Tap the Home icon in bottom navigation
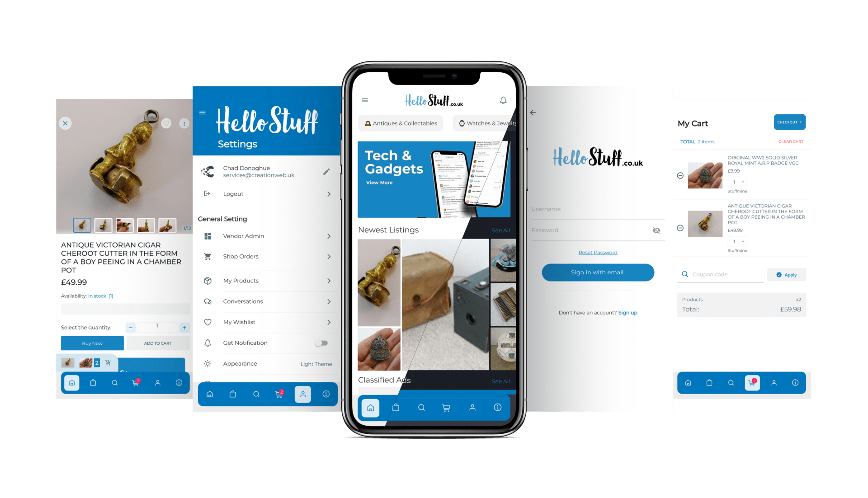Image resolution: width=868 pixels, height=498 pixels. tap(370, 408)
